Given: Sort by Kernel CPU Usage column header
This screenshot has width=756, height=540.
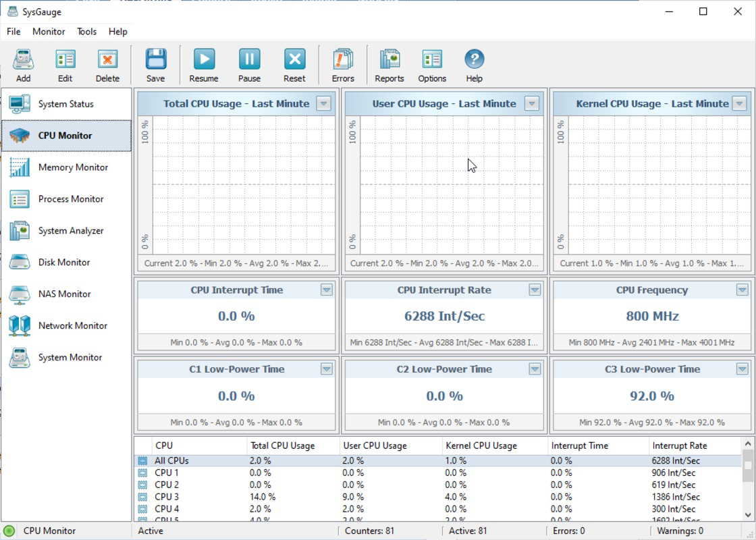Looking at the screenshot, I should 495,446.
